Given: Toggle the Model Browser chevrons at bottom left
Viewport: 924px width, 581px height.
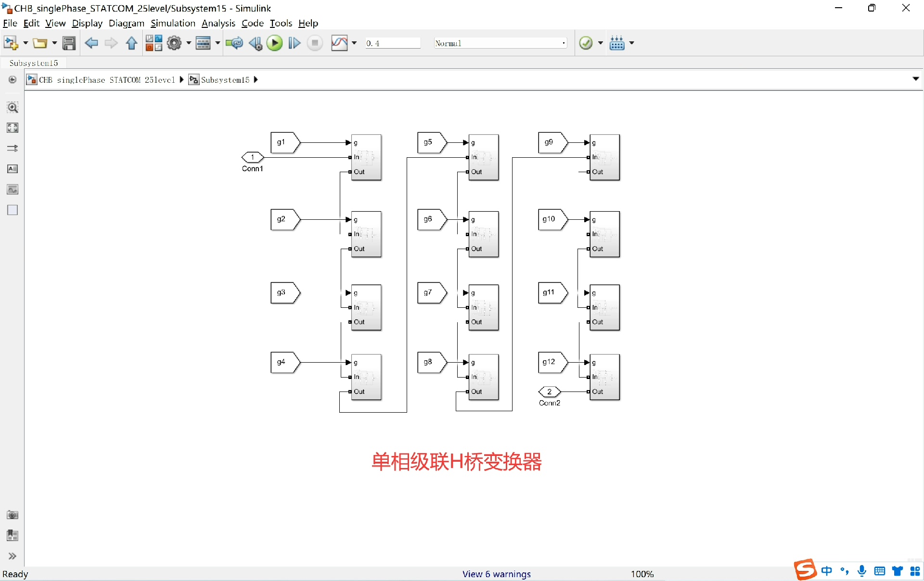Looking at the screenshot, I should (x=13, y=556).
